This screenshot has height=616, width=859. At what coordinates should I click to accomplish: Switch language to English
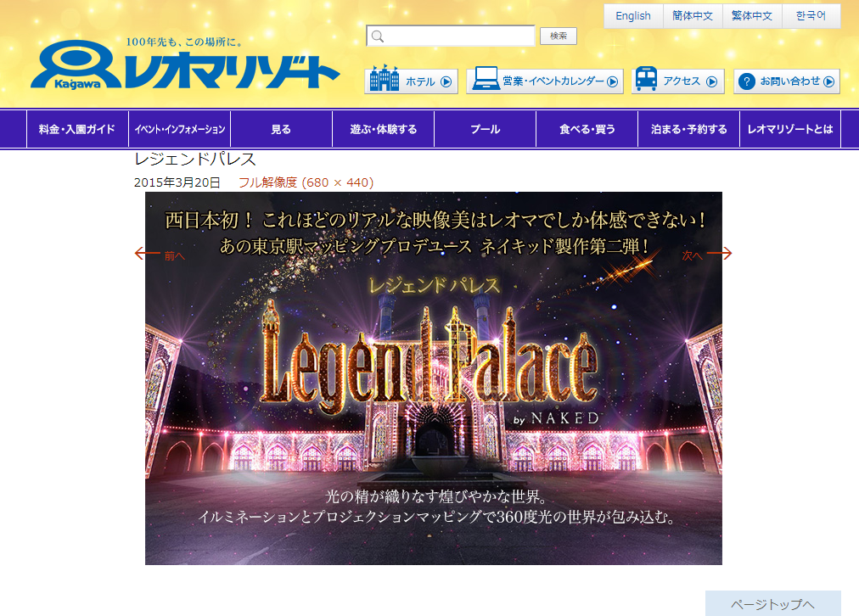633,16
